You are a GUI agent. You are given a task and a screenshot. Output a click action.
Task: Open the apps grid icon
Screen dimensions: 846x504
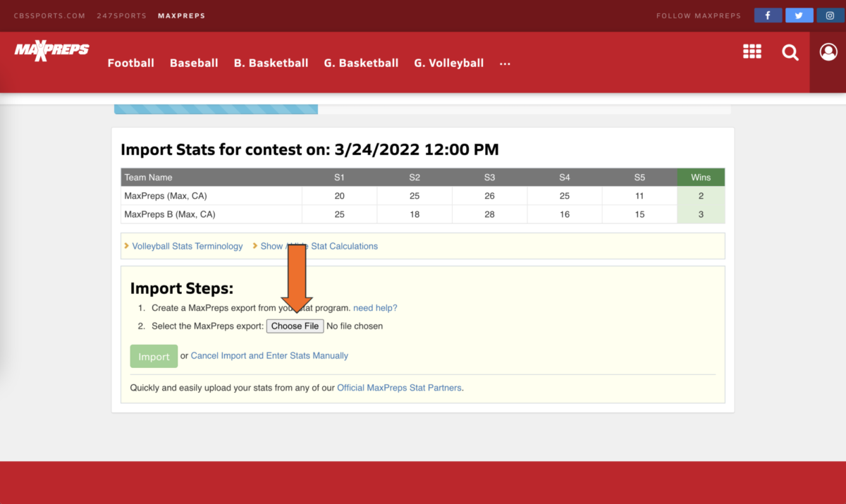752,51
